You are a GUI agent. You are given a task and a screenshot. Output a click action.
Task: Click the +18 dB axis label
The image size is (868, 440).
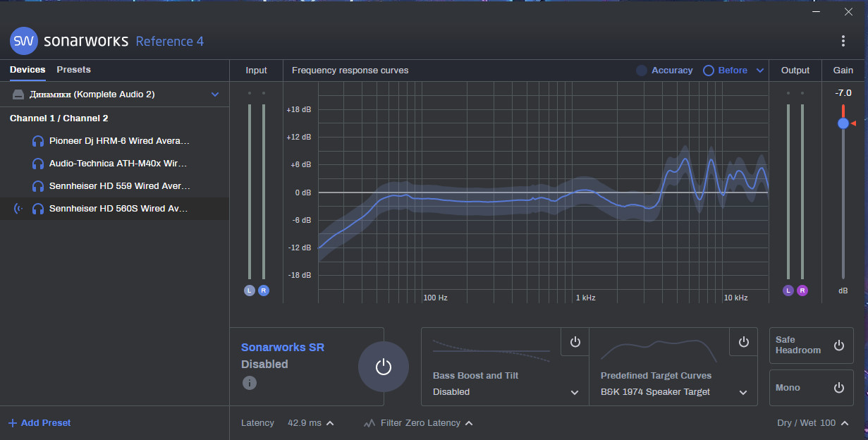click(x=299, y=109)
